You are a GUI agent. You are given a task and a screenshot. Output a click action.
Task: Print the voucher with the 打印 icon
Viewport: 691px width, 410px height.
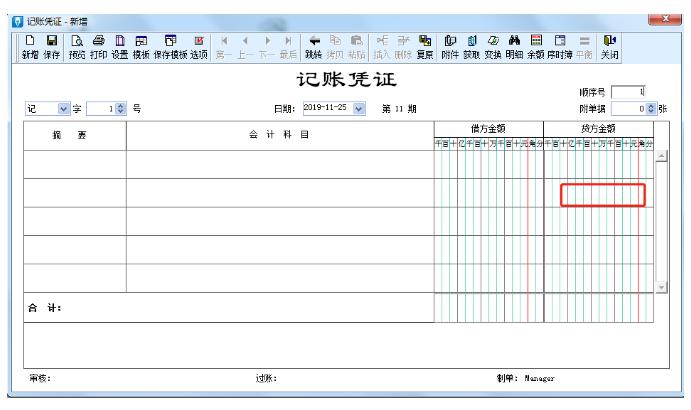point(99,47)
